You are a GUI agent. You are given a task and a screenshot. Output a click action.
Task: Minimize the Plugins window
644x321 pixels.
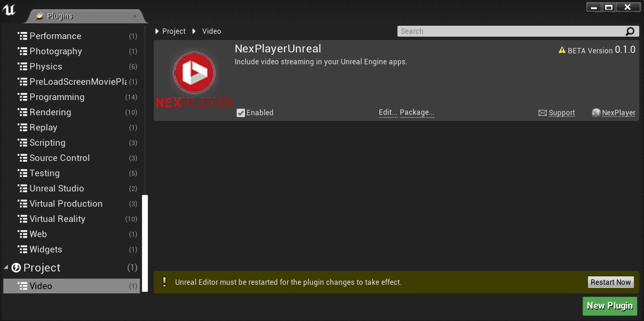pos(594,7)
